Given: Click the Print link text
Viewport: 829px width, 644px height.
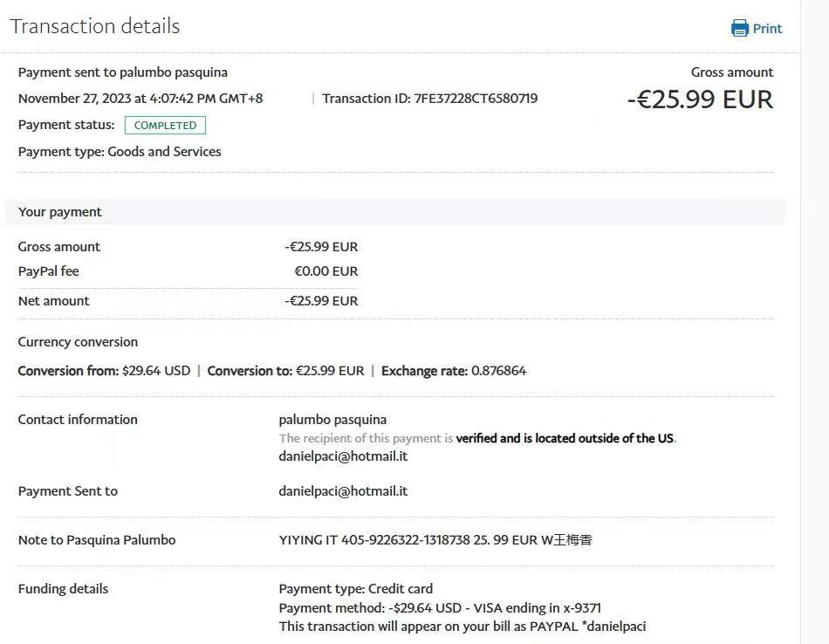Looking at the screenshot, I should coord(767,28).
